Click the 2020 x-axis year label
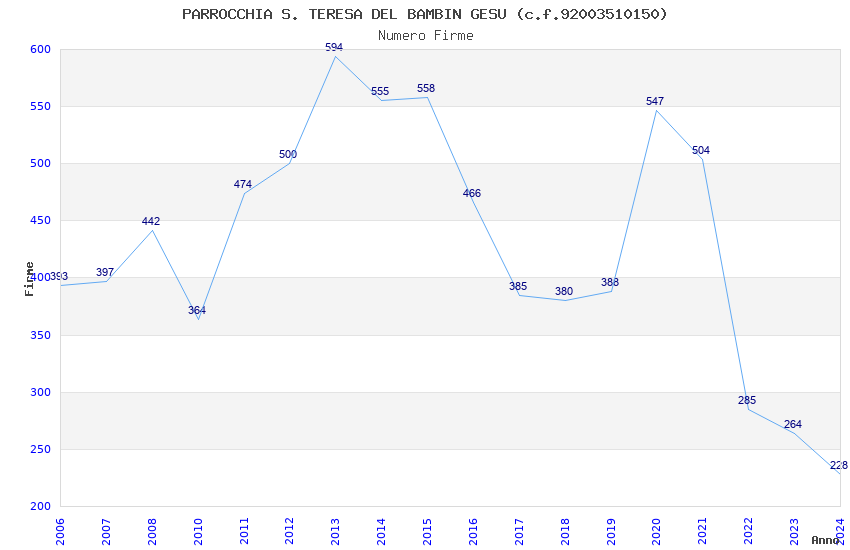 (656, 531)
